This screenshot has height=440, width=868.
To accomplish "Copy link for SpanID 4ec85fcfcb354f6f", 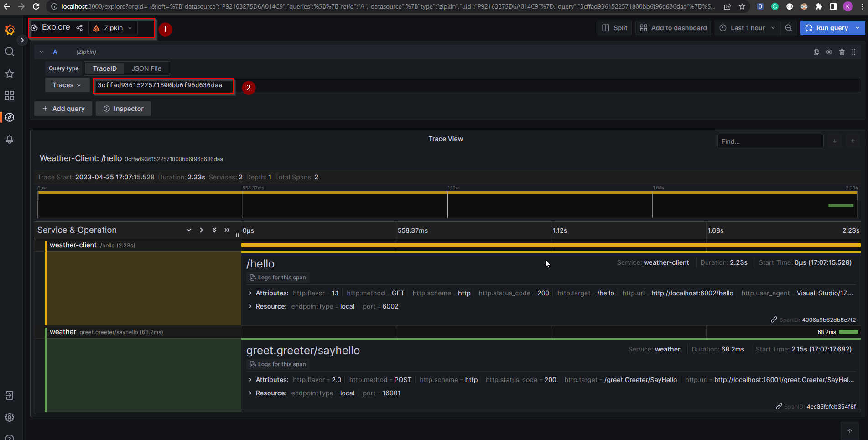I will 779,406.
